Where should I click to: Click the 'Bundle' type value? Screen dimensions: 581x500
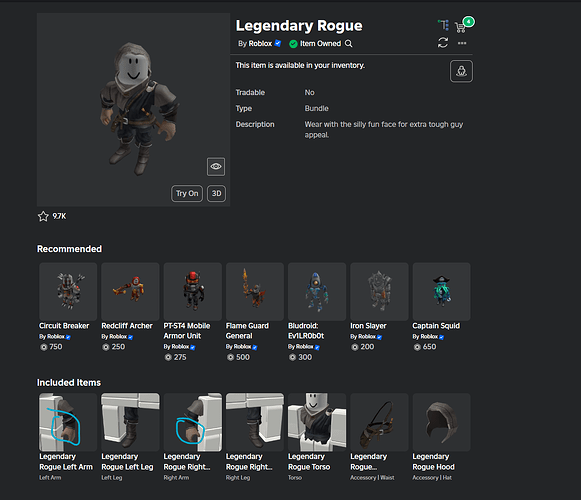[x=316, y=109]
